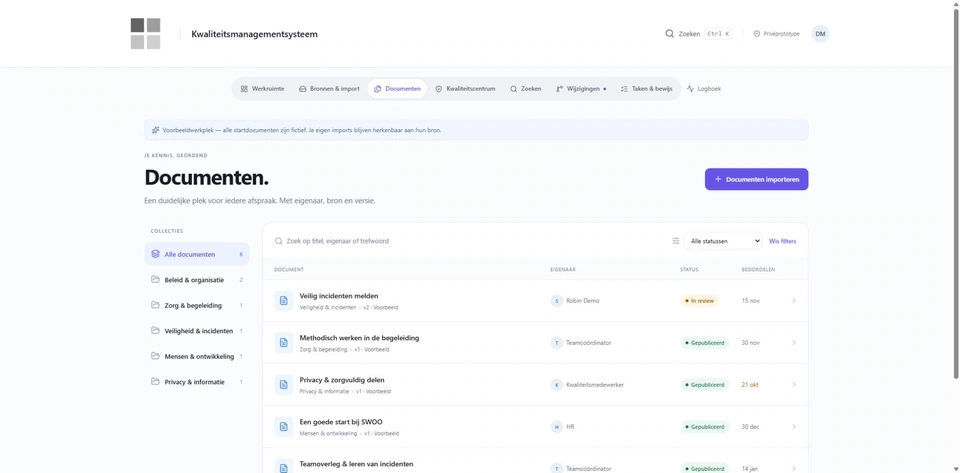Click the shield icon beside Privéprototype
The height and width of the screenshot is (473, 960).
click(x=757, y=34)
